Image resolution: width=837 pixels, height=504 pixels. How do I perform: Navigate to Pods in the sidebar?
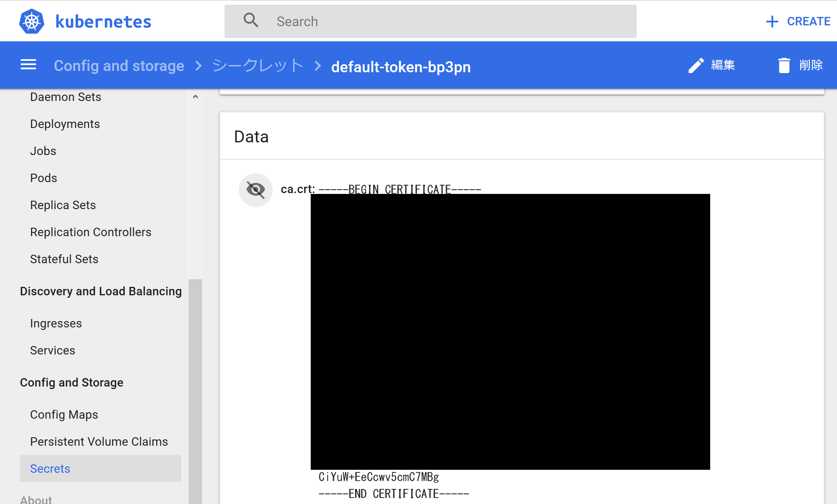(43, 177)
